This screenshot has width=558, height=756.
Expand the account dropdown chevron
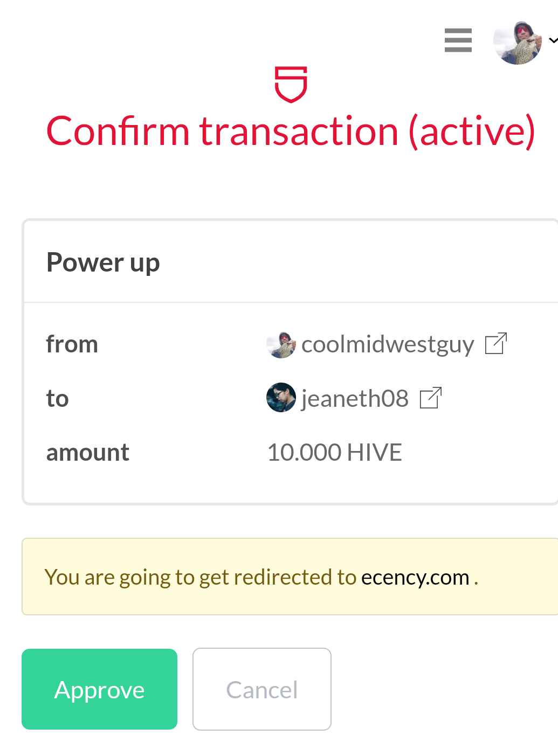click(x=553, y=40)
